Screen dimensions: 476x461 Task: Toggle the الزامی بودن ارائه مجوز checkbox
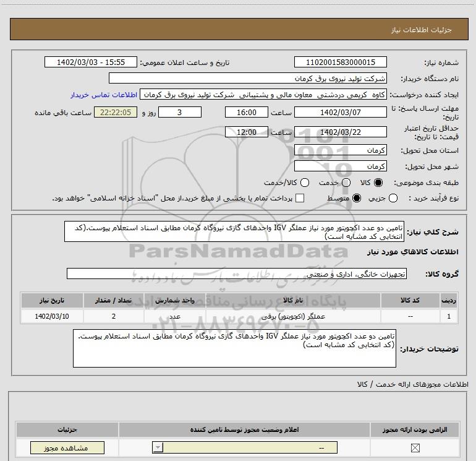coord(414,448)
